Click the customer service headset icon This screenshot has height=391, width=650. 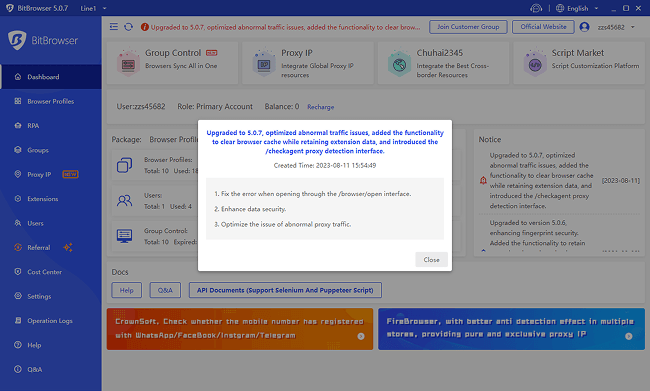point(536,8)
